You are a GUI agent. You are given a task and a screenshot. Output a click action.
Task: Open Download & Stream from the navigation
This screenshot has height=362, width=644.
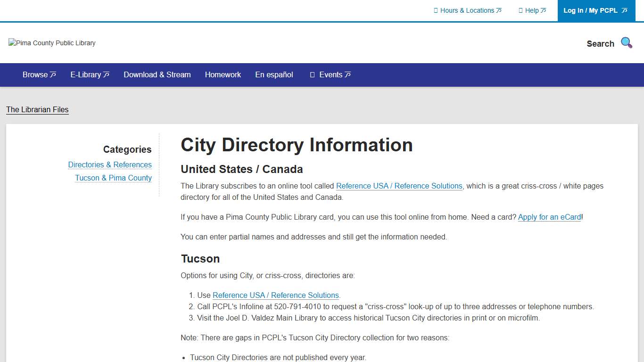pyautogui.click(x=157, y=74)
